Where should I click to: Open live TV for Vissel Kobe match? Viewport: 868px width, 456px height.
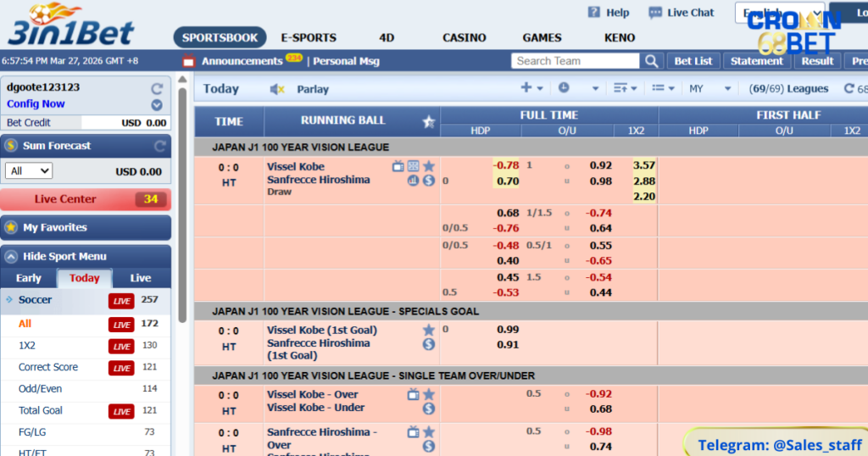tap(398, 166)
